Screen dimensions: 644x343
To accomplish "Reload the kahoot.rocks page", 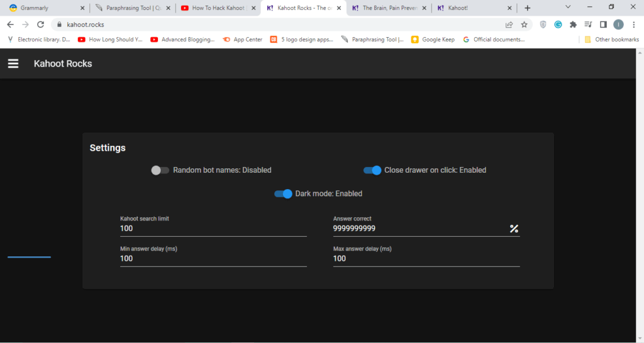I will pos(40,24).
